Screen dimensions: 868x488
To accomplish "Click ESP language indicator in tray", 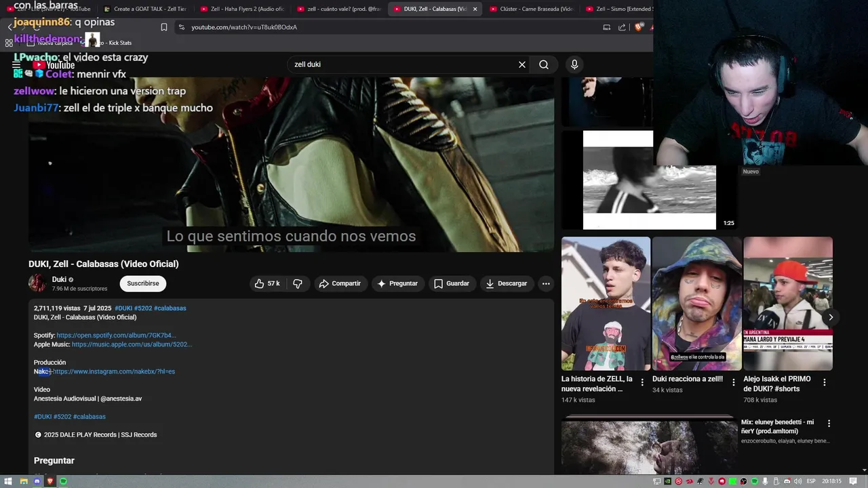I will pyautogui.click(x=811, y=481).
